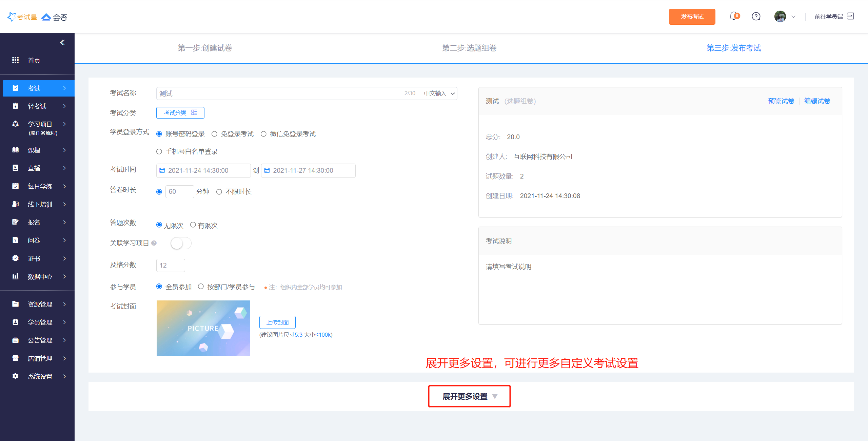
Task: Open the 中文输入 language dropdown
Action: 439,93
